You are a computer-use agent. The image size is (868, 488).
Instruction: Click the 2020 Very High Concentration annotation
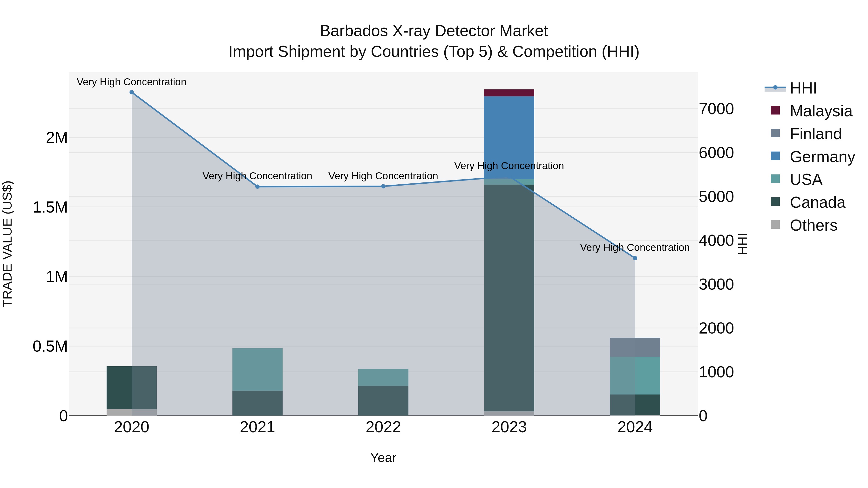coord(131,82)
